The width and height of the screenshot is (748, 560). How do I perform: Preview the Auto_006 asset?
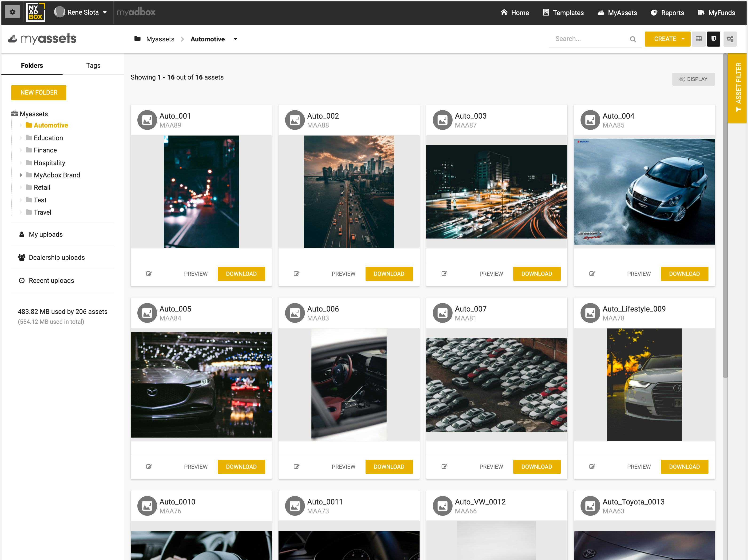tap(343, 467)
